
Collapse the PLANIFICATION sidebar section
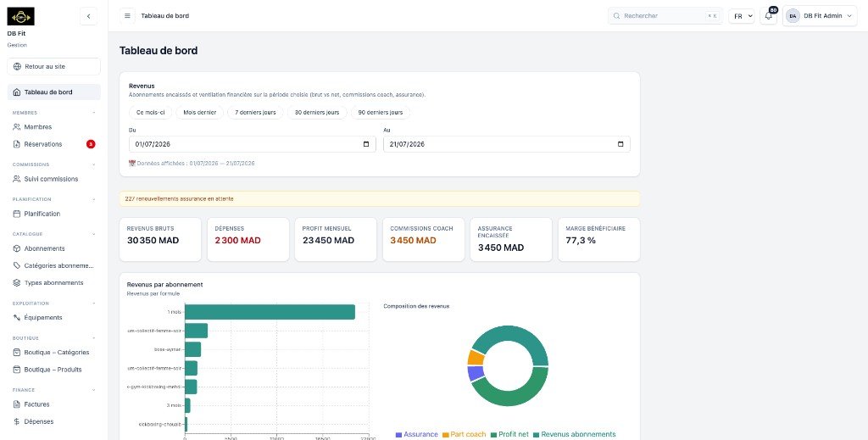click(93, 199)
